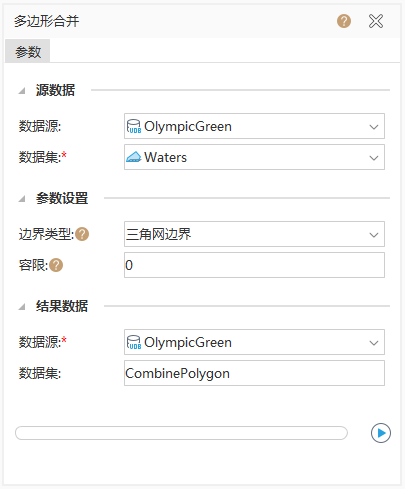Image resolution: width=405 pixels, height=489 pixels.
Task: Click the Waters region dataset icon
Action: point(134,157)
